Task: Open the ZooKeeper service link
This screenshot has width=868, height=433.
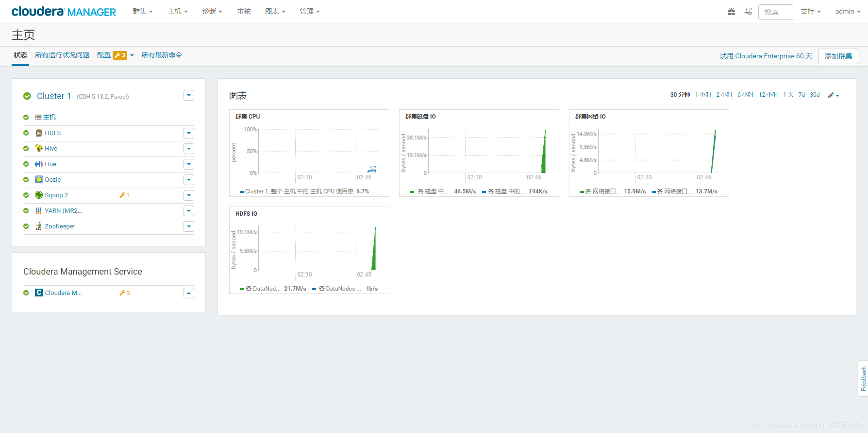Action: coord(60,226)
